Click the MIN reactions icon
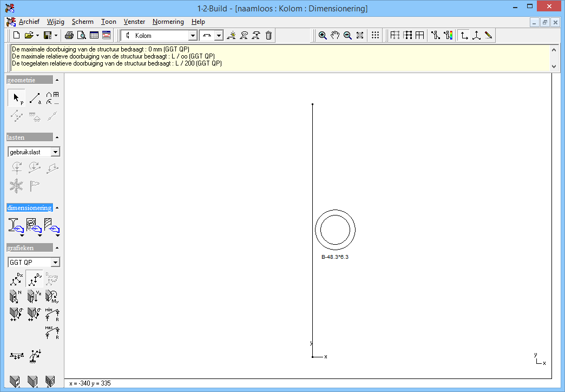Screen dimensions: 565x392 tap(52, 314)
